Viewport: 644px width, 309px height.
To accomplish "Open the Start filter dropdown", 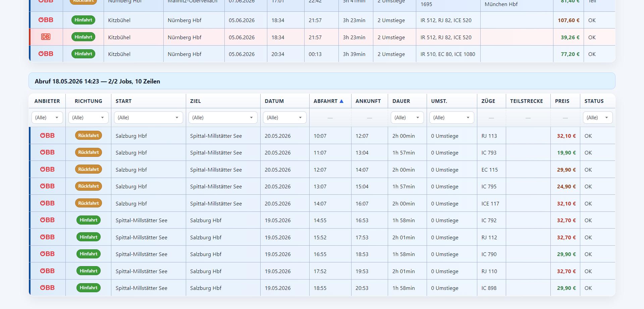I will tap(148, 118).
